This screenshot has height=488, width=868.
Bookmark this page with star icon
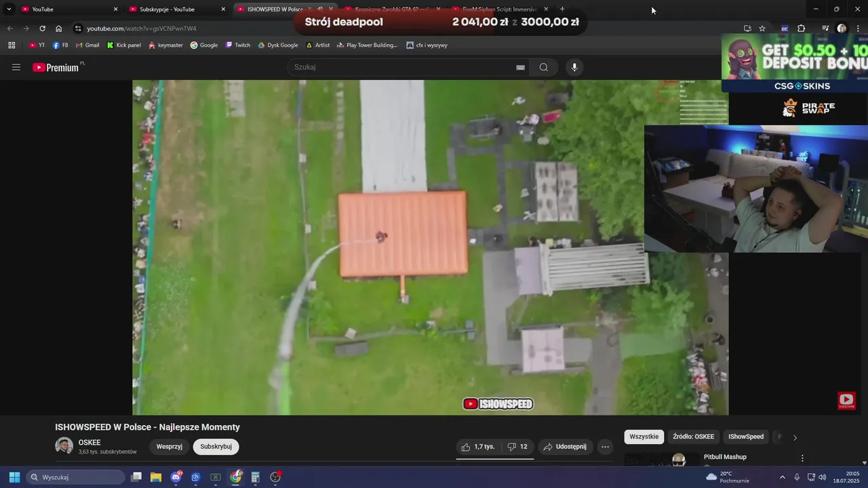click(x=762, y=28)
